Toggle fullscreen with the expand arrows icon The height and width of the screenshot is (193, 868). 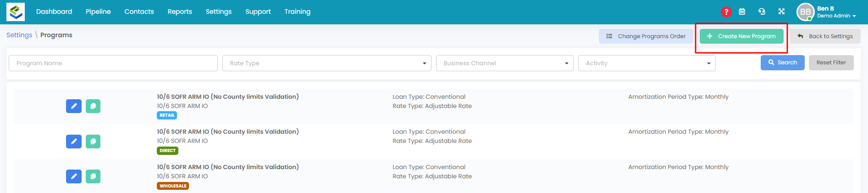(781, 12)
